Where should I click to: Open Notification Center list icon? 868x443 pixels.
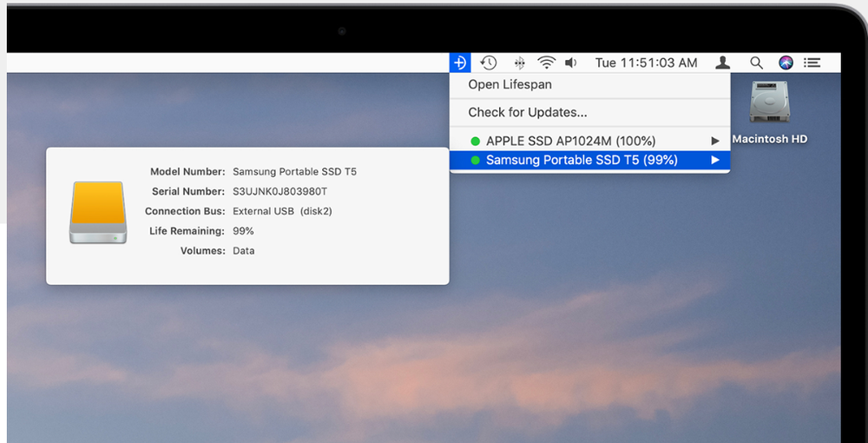click(812, 63)
